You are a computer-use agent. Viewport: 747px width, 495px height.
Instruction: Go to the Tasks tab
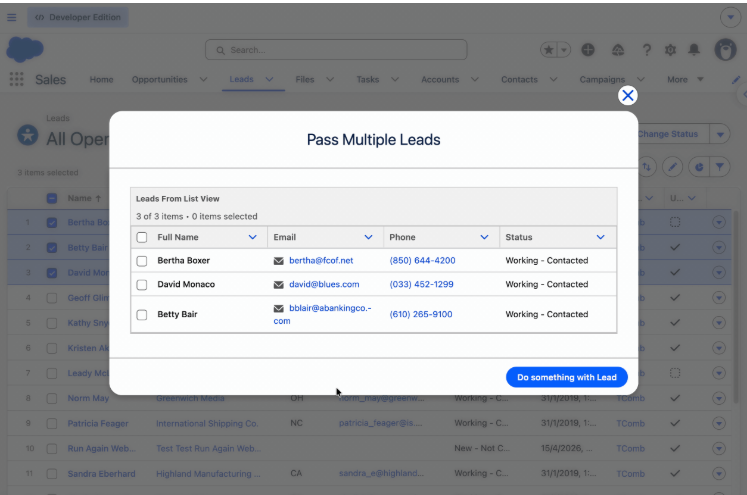(x=368, y=80)
